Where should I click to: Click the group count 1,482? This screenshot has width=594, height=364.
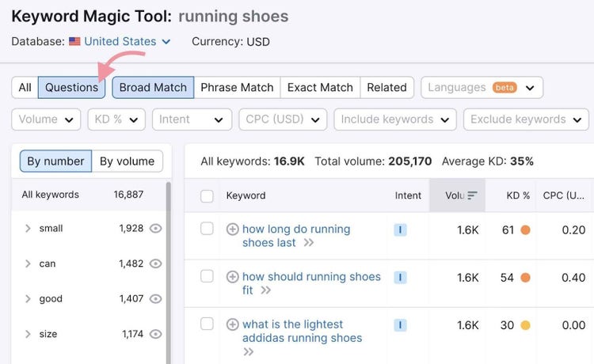coord(131,264)
